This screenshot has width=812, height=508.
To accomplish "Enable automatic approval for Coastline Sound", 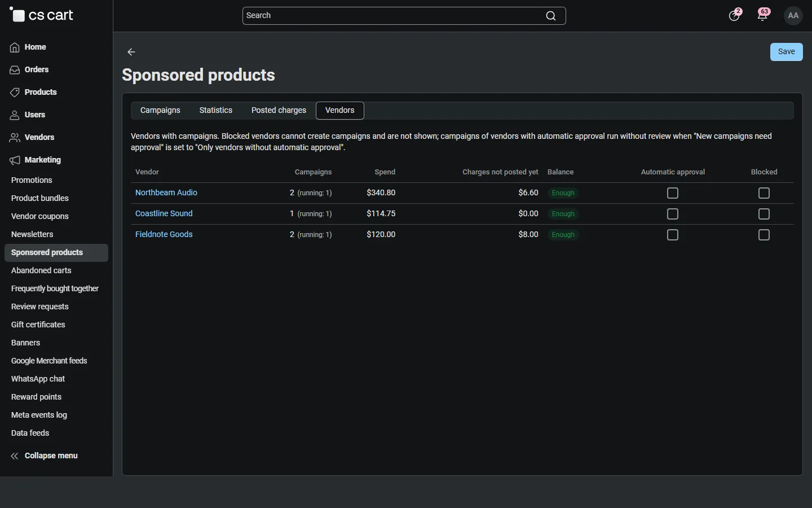I will [673, 214].
